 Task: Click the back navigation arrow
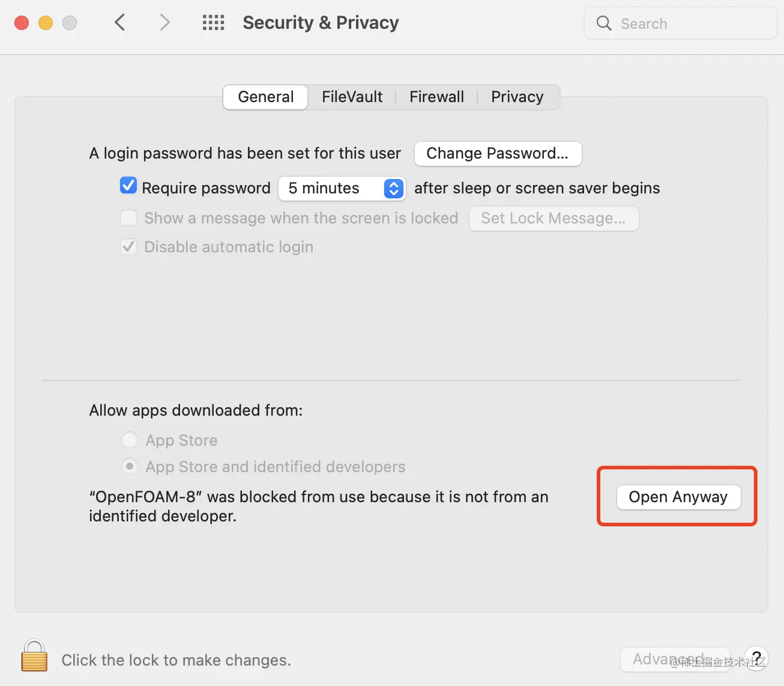point(119,22)
